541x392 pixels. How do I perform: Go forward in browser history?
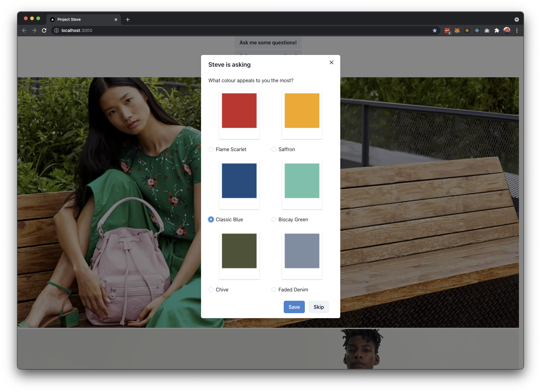(34, 30)
